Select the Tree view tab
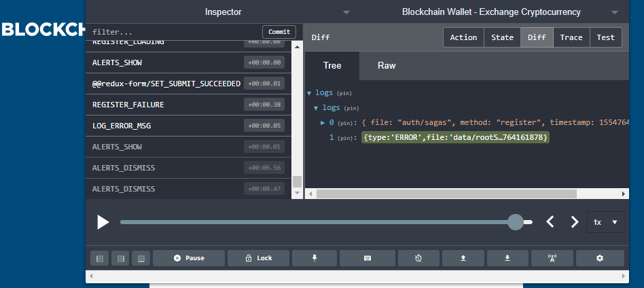644x288 pixels. 332,66
